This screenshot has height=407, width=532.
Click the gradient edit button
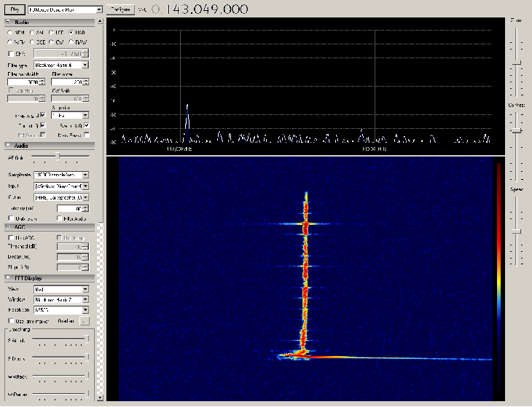coord(85,320)
